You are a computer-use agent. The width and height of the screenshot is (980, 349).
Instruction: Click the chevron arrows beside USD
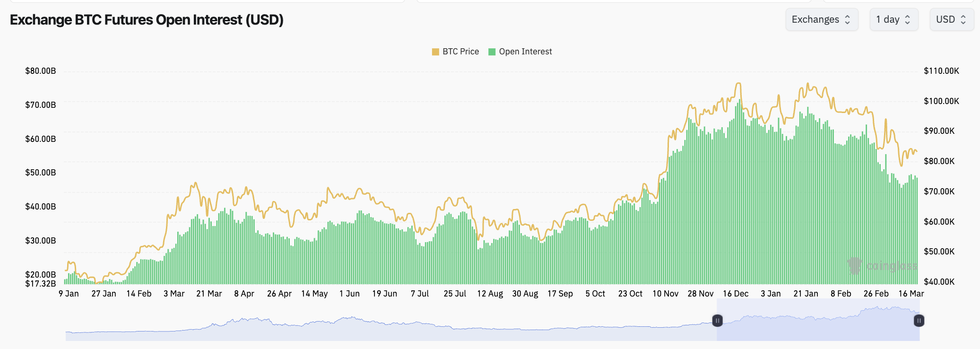(x=963, y=19)
